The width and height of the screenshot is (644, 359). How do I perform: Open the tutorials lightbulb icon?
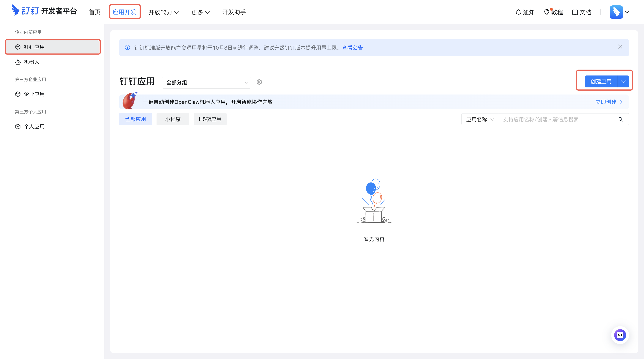pos(547,12)
